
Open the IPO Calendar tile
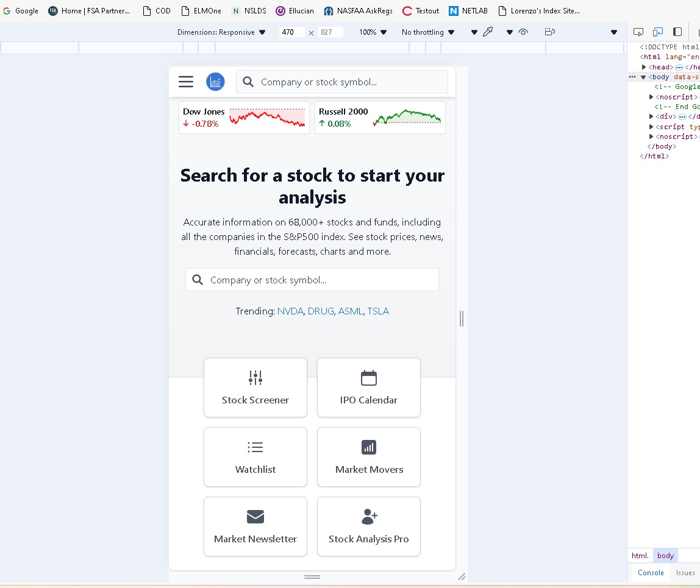(369, 388)
